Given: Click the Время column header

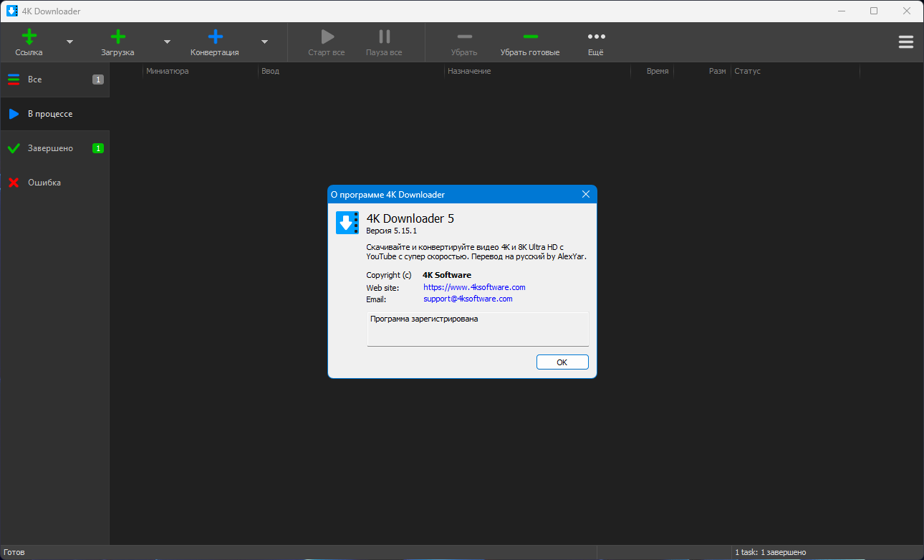Looking at the screenshot, I should [x=652, y=71].
